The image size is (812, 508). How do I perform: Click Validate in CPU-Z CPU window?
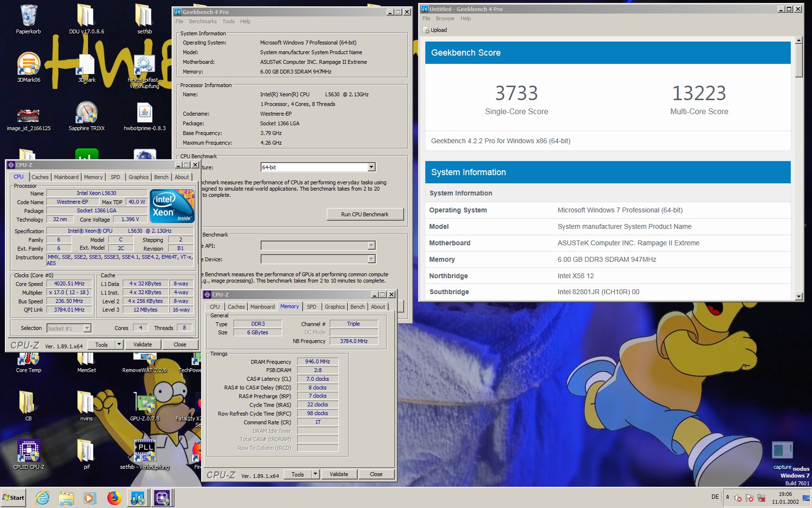click(x=143, y=344)
